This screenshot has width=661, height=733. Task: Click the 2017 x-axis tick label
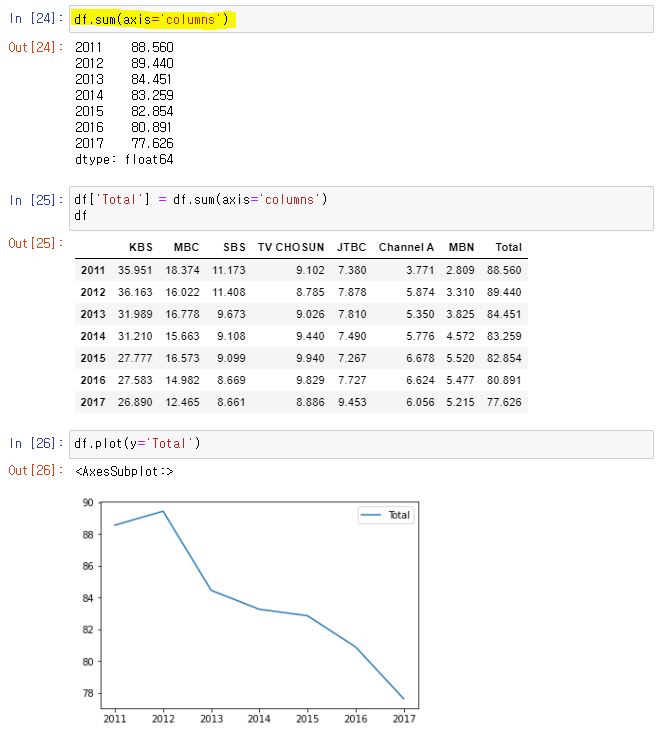(x=404, y=719)
